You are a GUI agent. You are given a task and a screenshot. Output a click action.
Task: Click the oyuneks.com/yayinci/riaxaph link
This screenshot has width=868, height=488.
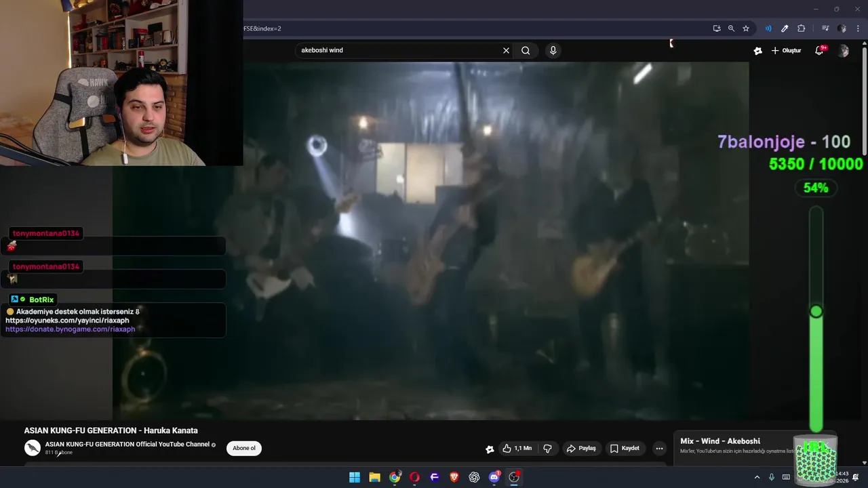(67, 321)
